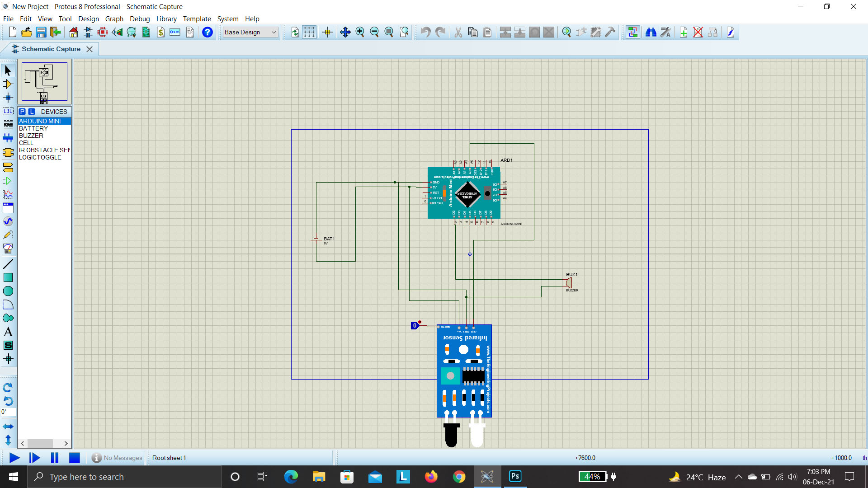Click the P pick devices button
868x488 pixels.
(x=22, y=112)
